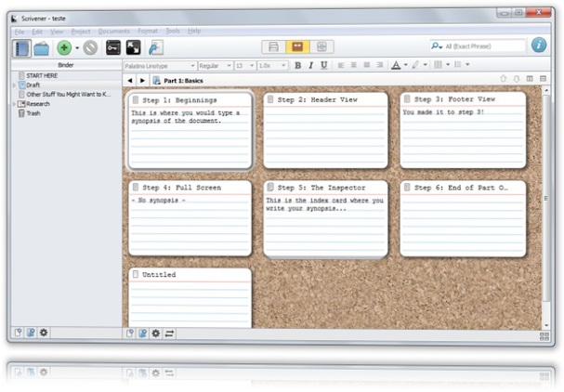Toggle Bold formatting
Image resolution: width=564 pixels, height=392 pixels.
[x=298, y=65]
